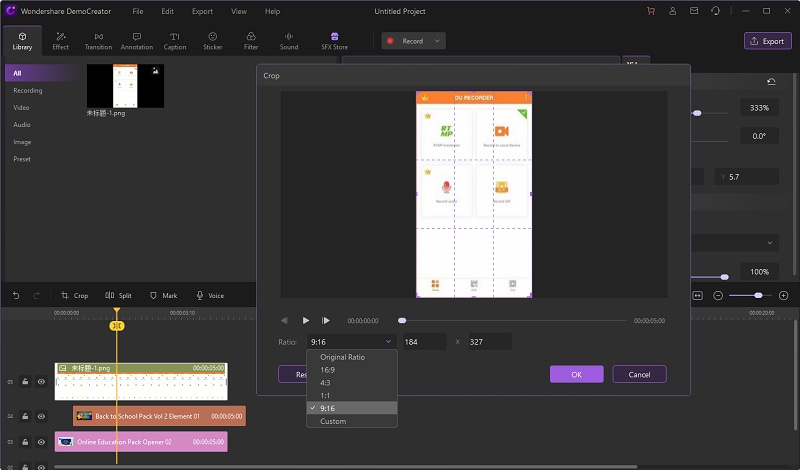Open the Export menu
This screenshot has width=800, height=470.
(203, 11)
